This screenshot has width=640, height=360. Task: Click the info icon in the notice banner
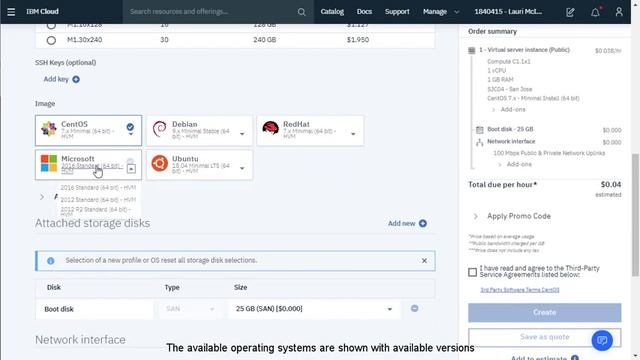[x=51, y=261]
